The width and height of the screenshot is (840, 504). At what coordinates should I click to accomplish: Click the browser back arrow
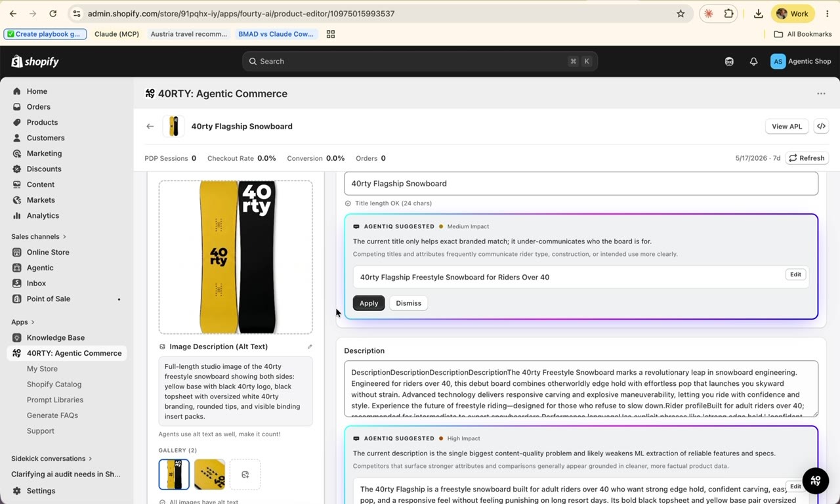click(x=13, y=13)
